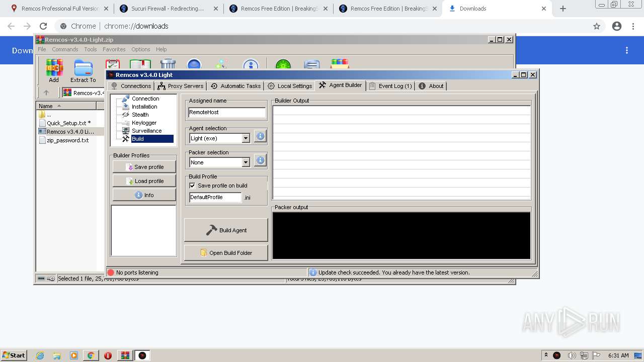Click the red no-ports-listening status icon
The image size is (644, 362).
[111, 273]
